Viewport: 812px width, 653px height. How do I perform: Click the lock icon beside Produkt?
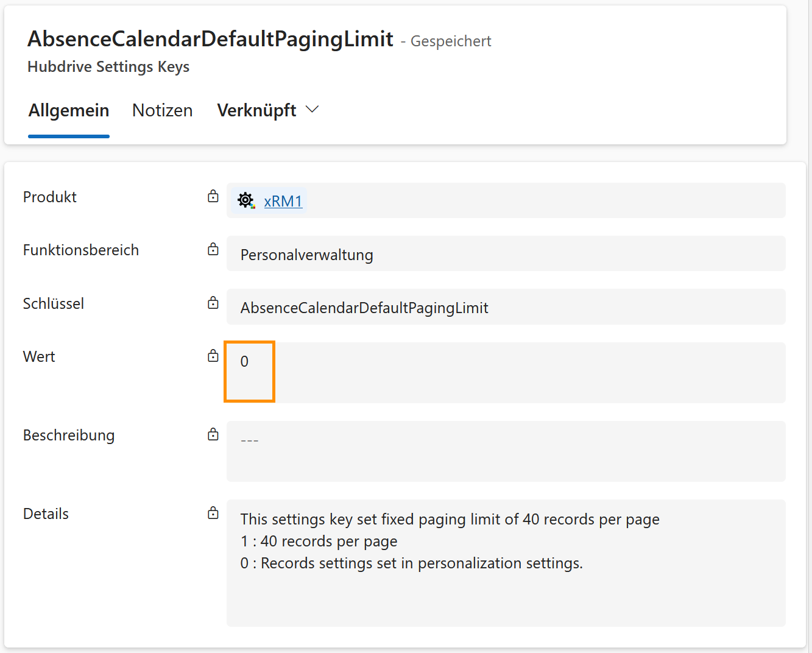pyautogui.click(x=213, y=196)
